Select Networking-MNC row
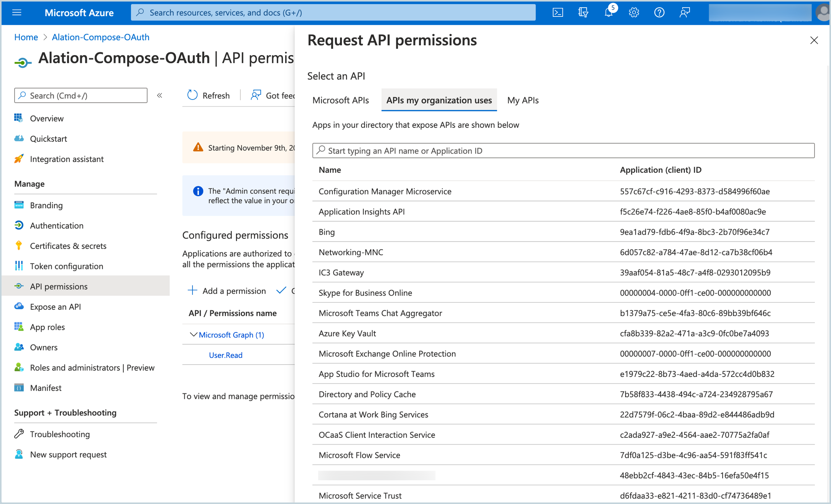 (563, 252)
